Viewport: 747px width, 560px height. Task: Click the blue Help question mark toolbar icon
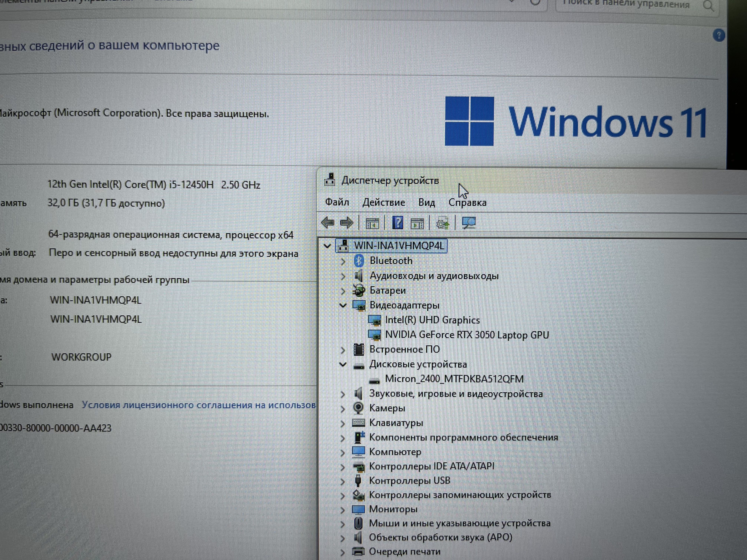pos(397,223)
